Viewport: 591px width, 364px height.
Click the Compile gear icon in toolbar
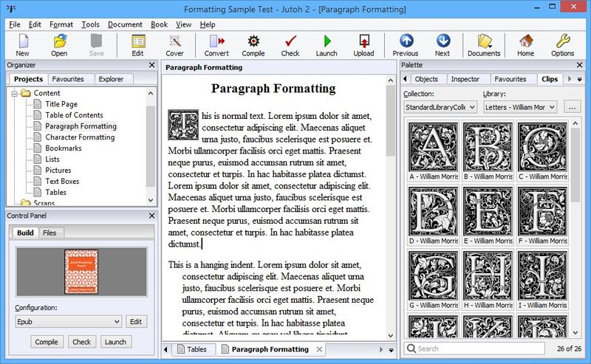click(x=253, y=43)
